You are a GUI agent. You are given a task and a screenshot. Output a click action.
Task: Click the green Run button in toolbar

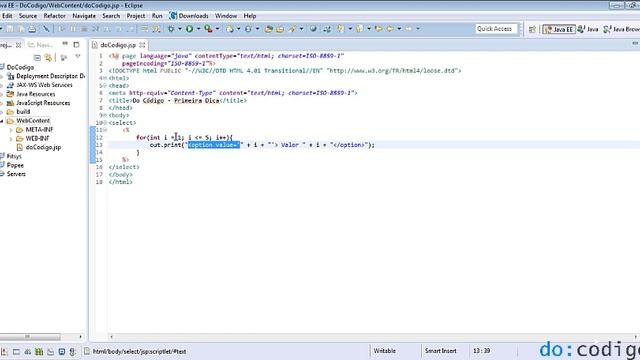189,29
